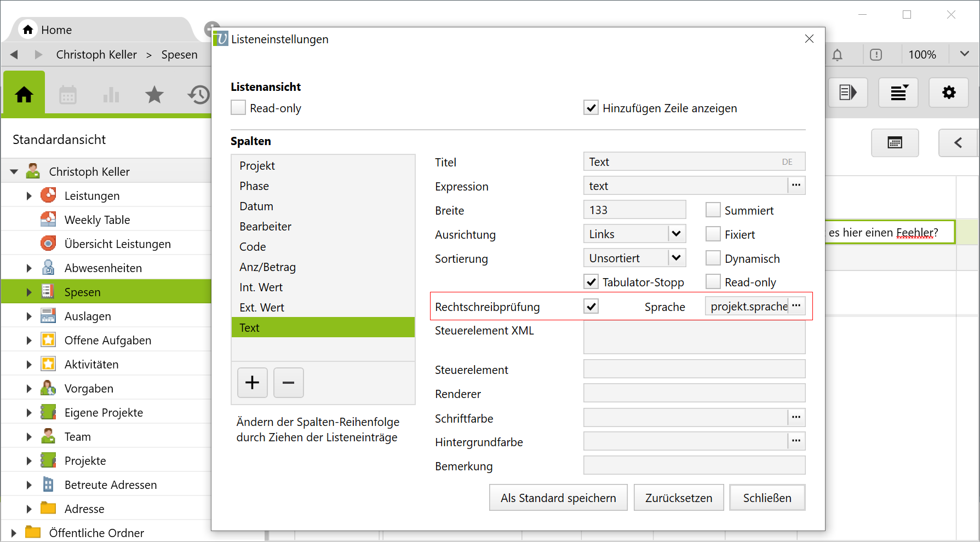980x542 pixels.
Task: Enable the Summiert checkbox
Action: pos(713,210)
